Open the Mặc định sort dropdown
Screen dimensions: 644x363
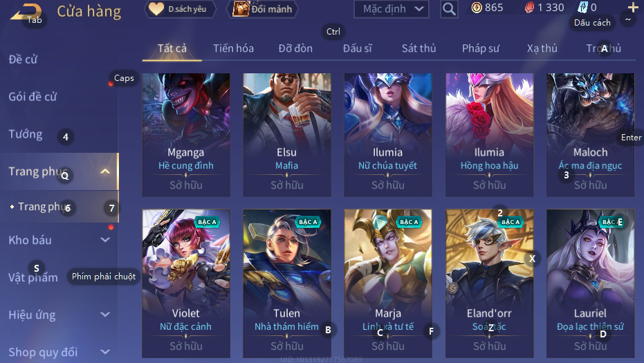[x=391, y=8]
